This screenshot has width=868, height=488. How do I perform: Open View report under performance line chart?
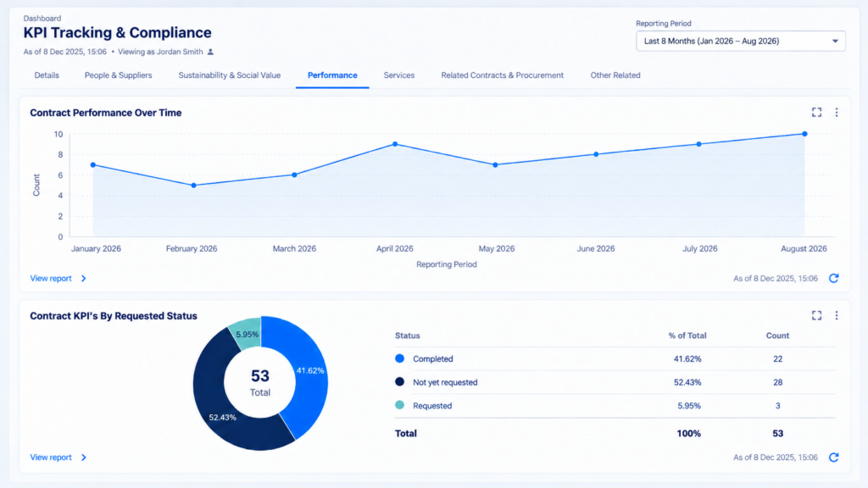[x=51, y=278]
